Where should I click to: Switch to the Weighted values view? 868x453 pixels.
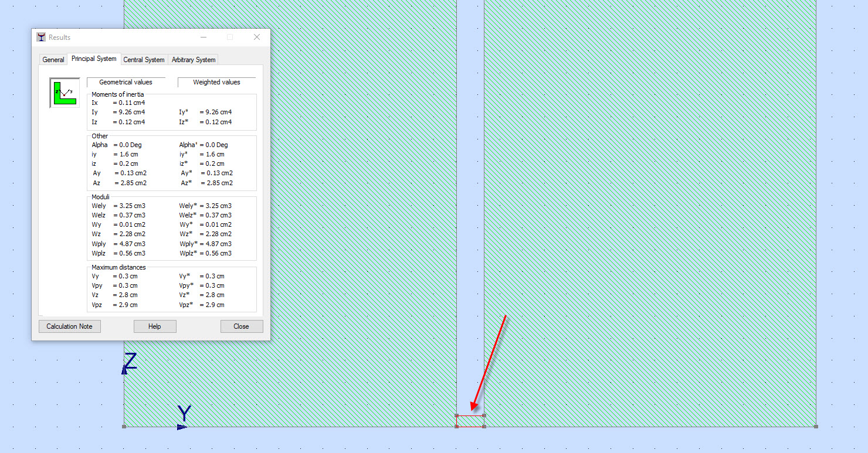[x=216, y=82]
